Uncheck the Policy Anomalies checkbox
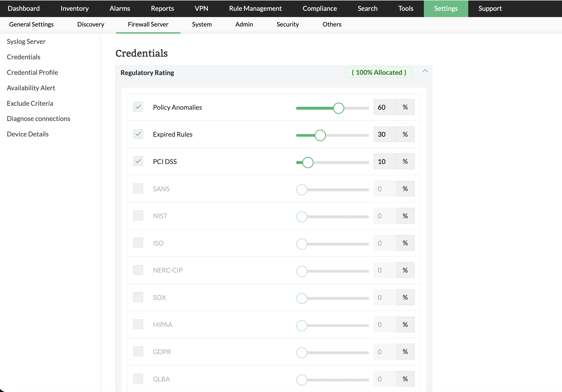This screenshot has width=562, height=392. tap(138, 107)
